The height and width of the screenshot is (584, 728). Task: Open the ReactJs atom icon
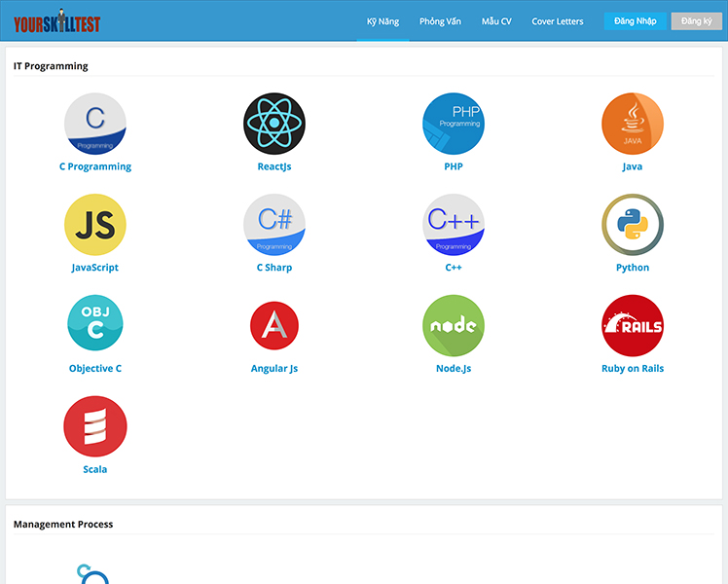coord(274,124)
